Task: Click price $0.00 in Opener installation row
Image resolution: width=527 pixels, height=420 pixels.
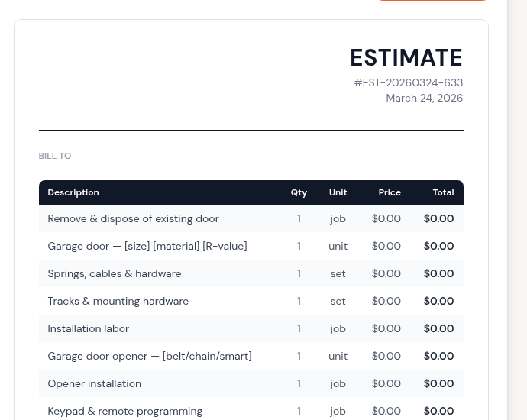Action: [386, 383]
